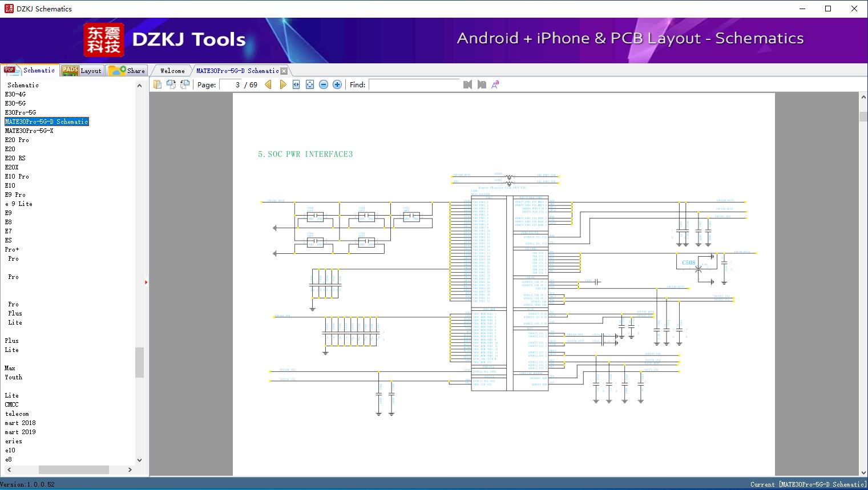Go to the previous page arrow
868x490 pixels.
tap(268, 84)
